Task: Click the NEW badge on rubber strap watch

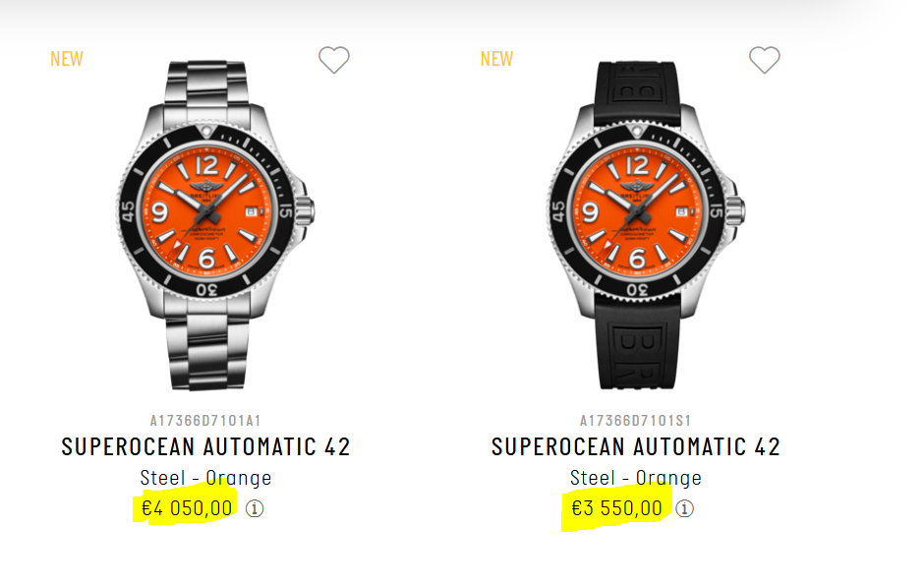Action: (x=496, y=59)
